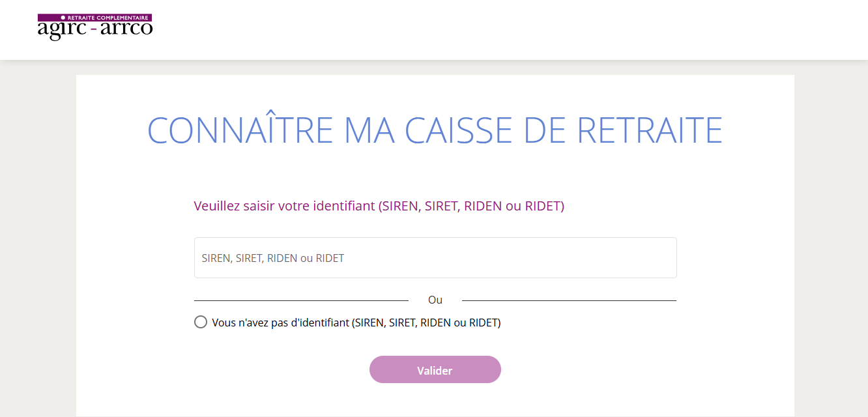
Task: Click the word RETRAITE in the main title
Action: click(650, 130)
